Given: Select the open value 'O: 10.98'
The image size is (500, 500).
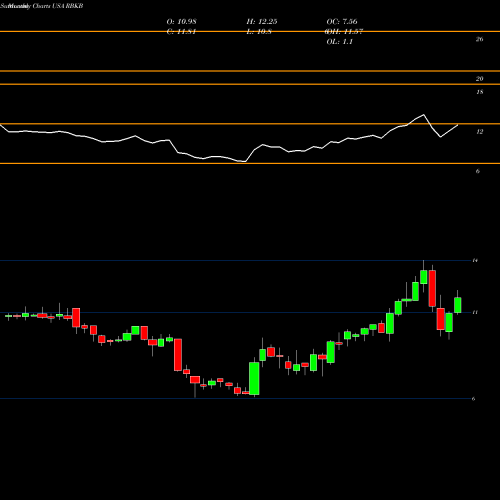Looking at the screenshot, I should [x=182, y=22].
